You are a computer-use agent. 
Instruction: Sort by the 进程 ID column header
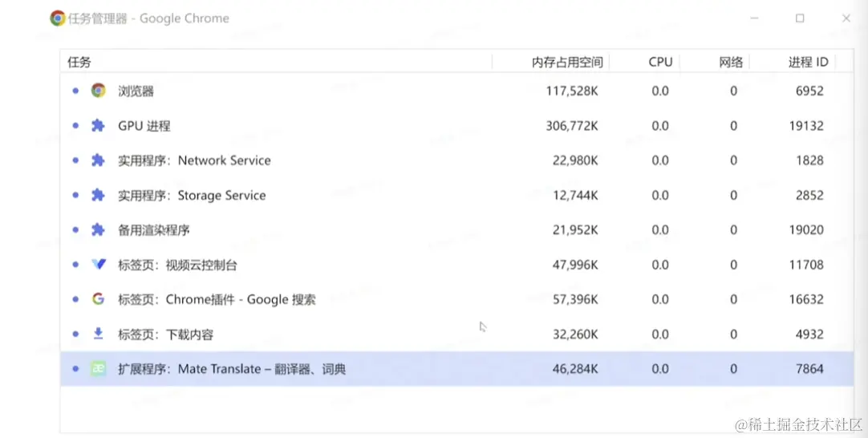792,62
